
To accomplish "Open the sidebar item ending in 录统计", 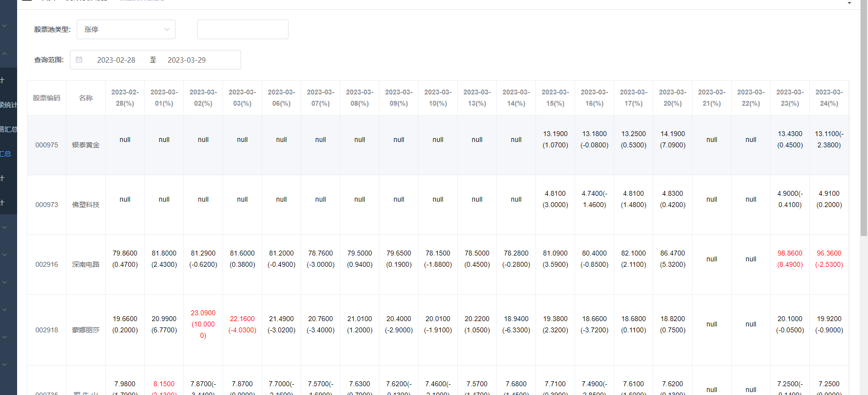I will (x=8, y=105).
